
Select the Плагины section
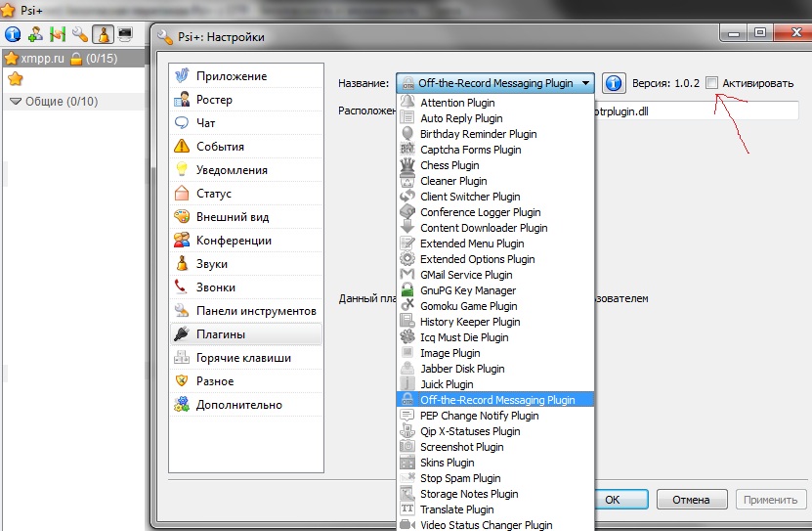pos(246,334)
